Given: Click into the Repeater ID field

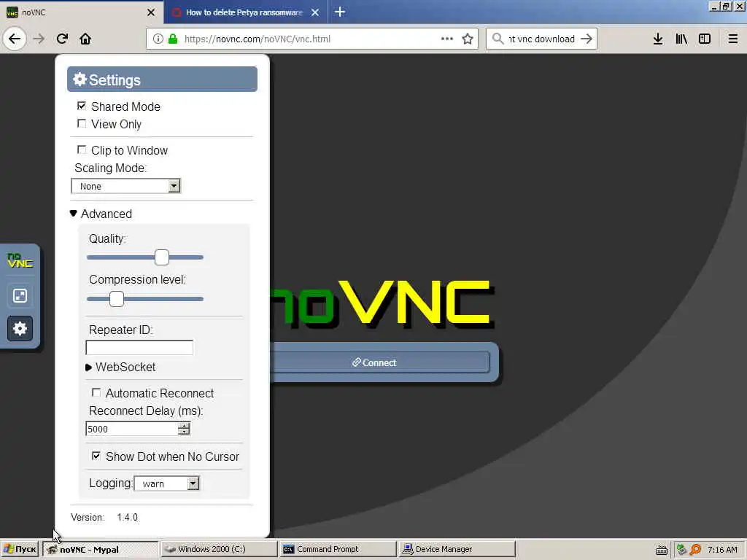Looking at the screenshot, I should (139, 348).
